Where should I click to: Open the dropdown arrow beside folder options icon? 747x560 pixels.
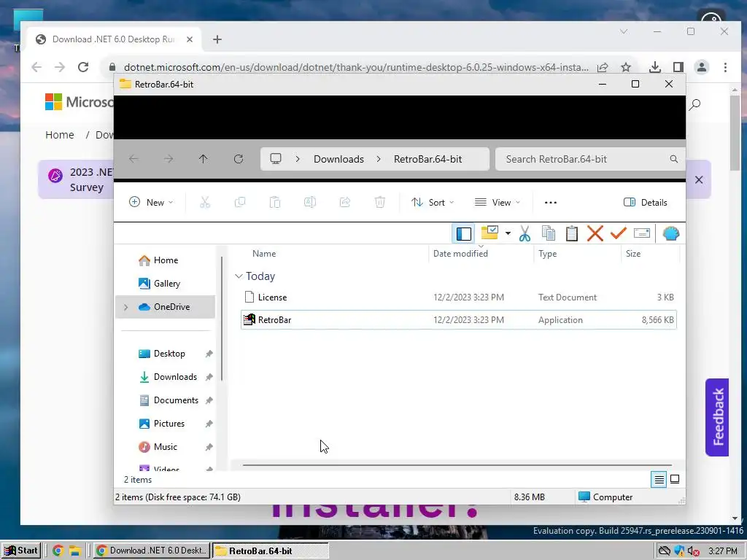pos(508,233)
